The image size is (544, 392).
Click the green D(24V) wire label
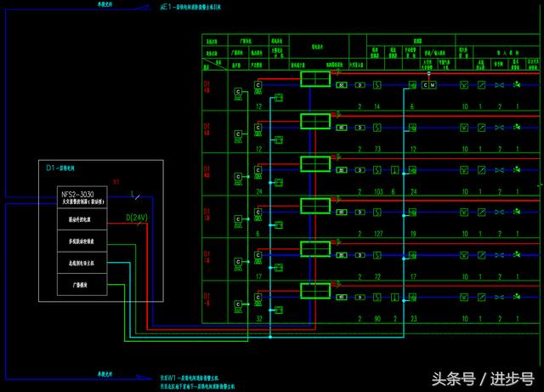coord(137,218)
